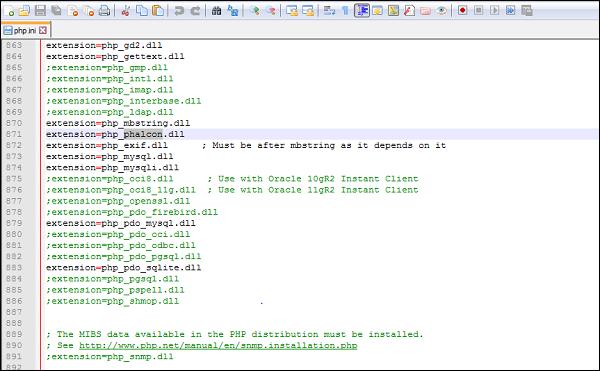The width and height of the screenshot is (600, 371).
Task: Play back the recorded macro icon
Action: pyautogui.click(x=494, y=10)
